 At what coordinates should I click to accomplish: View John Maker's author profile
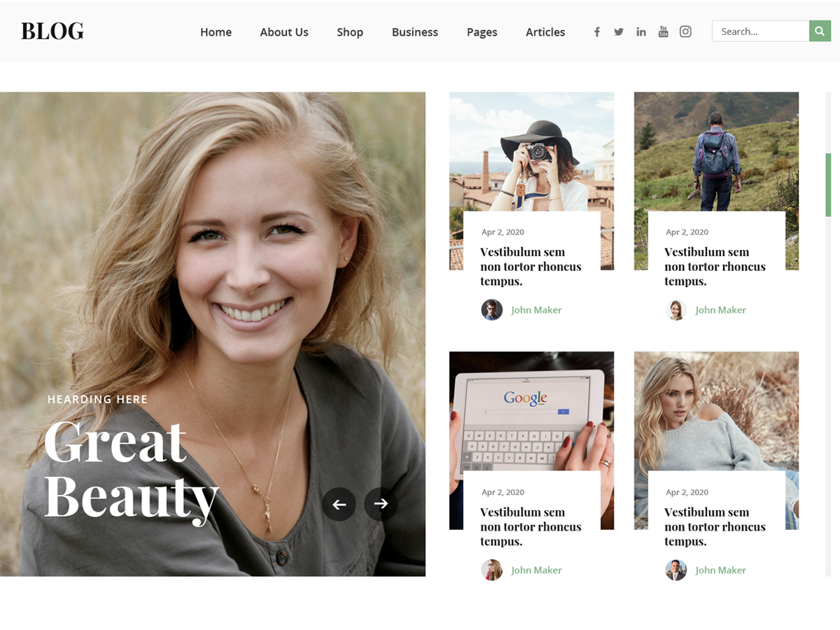(x=536, y=309)
